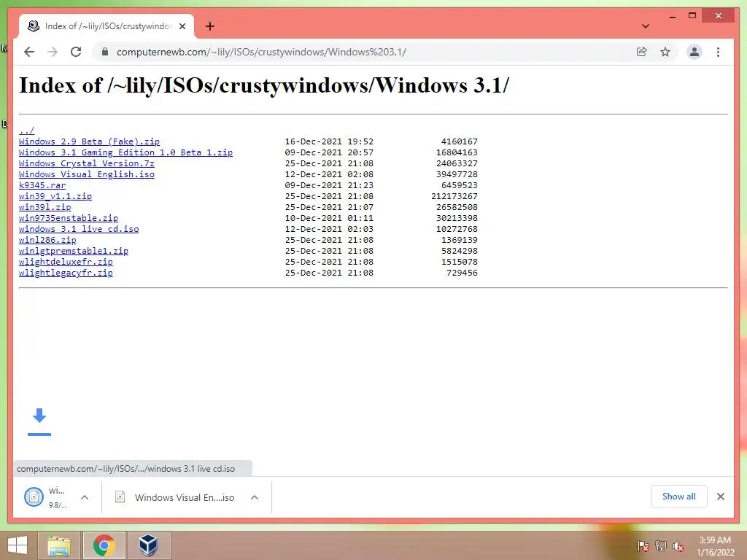Screen dimensions: 747x560
Task: Go back to the previous page
Action: pyautogui.click(x=29, y=52)
